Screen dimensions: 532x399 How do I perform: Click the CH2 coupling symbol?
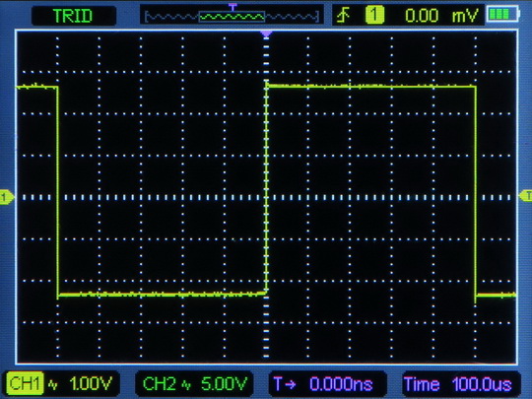pyautogui.click(x=186, y=384)
